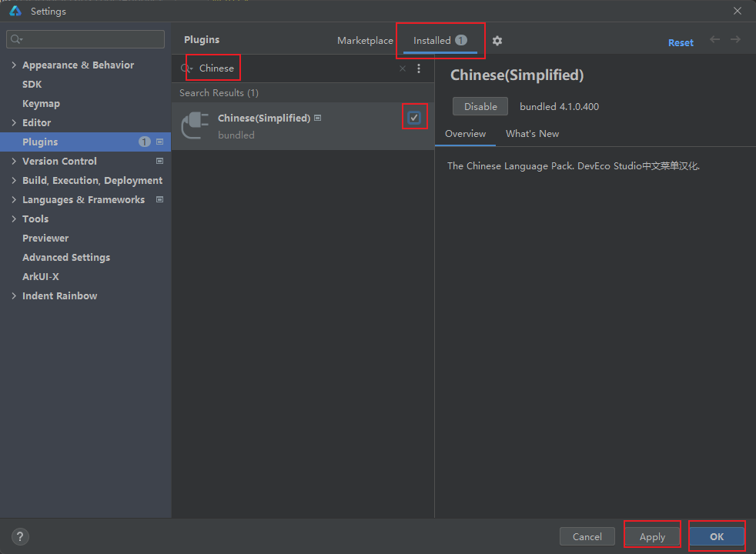Click the Apply button
756x554 pixels.
point(652,536)
